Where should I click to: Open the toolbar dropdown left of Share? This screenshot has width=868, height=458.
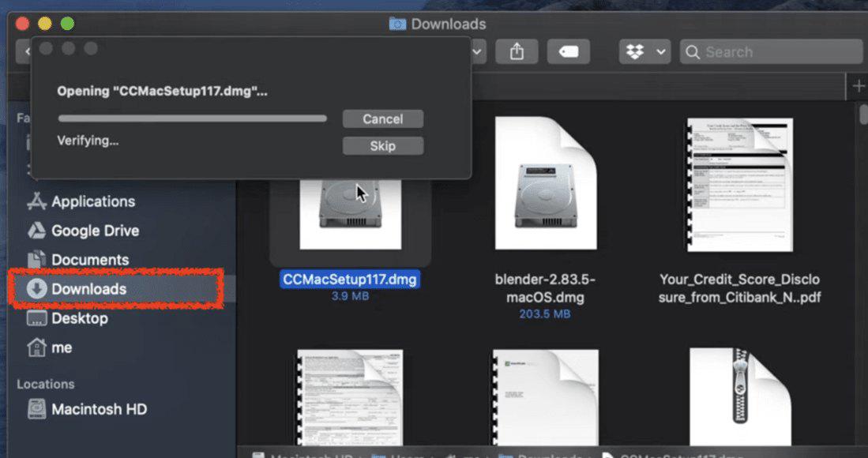[478, 52]
